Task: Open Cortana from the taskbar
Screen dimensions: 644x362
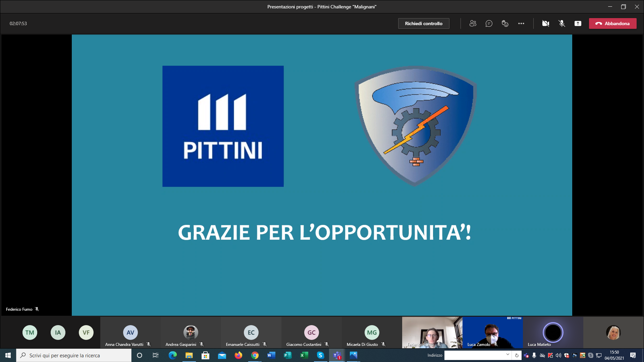Action: (x=140, y=355)
